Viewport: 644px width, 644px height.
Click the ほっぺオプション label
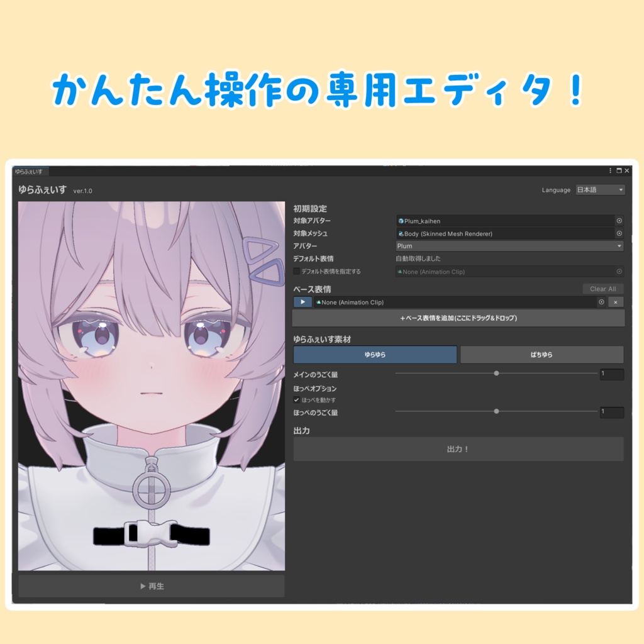pos(315,389)
